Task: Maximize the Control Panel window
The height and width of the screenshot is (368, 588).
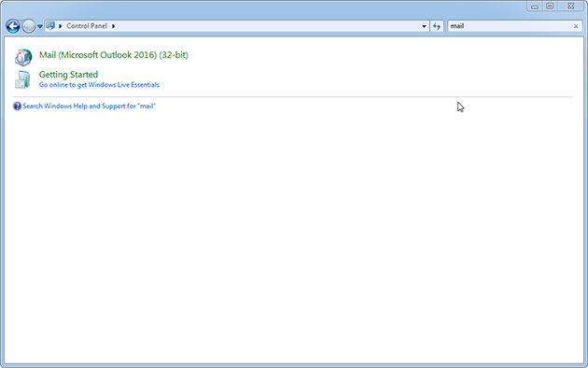Action: point(550,7)
